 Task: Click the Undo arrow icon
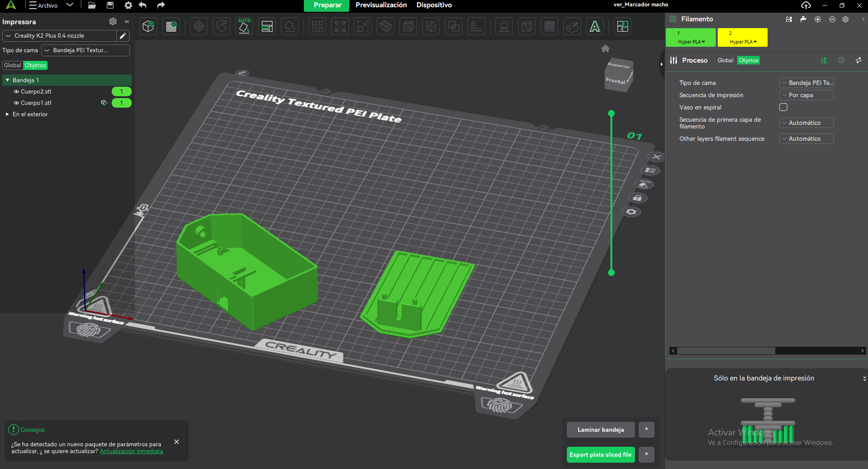coord(143,5)
